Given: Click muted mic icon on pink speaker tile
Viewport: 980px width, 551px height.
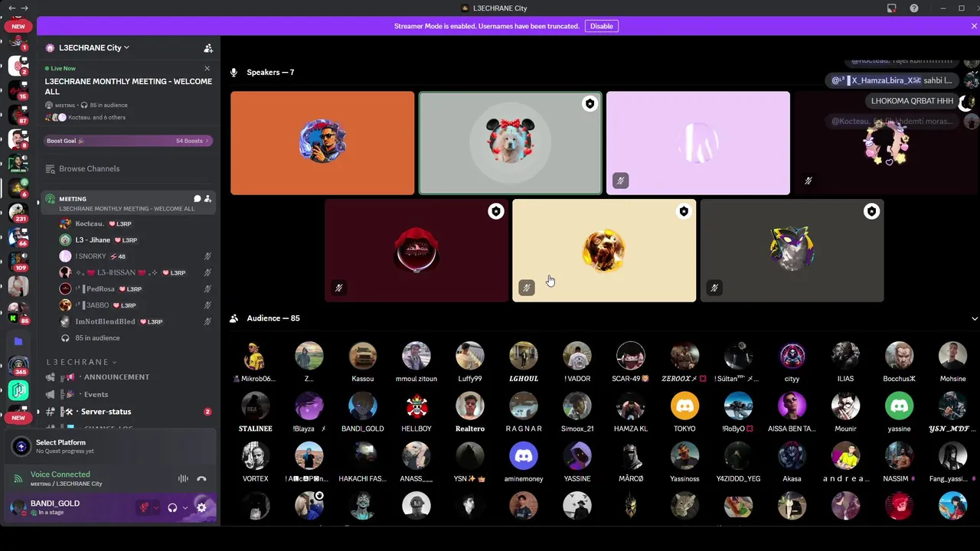Looking at the screenshot, I should tap(620, 181).
